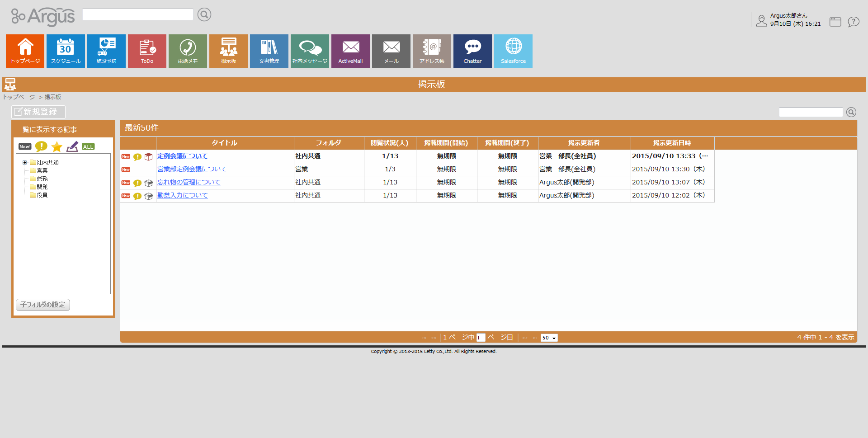Open the 文書管理 document management tile
This screenshot has height=438, width=868.
(x=269, y=51)
